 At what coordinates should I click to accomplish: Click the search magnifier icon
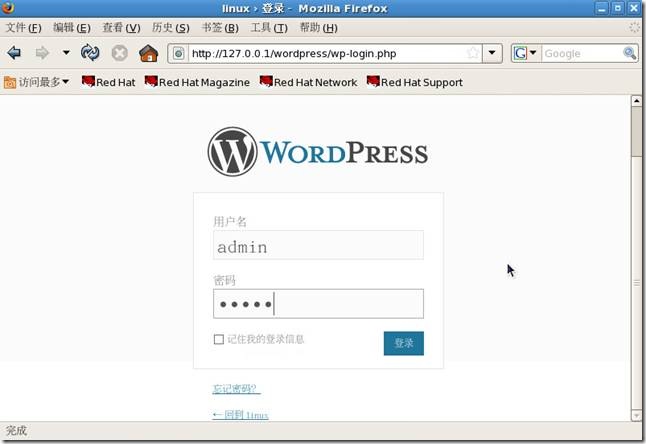(630, 53)
